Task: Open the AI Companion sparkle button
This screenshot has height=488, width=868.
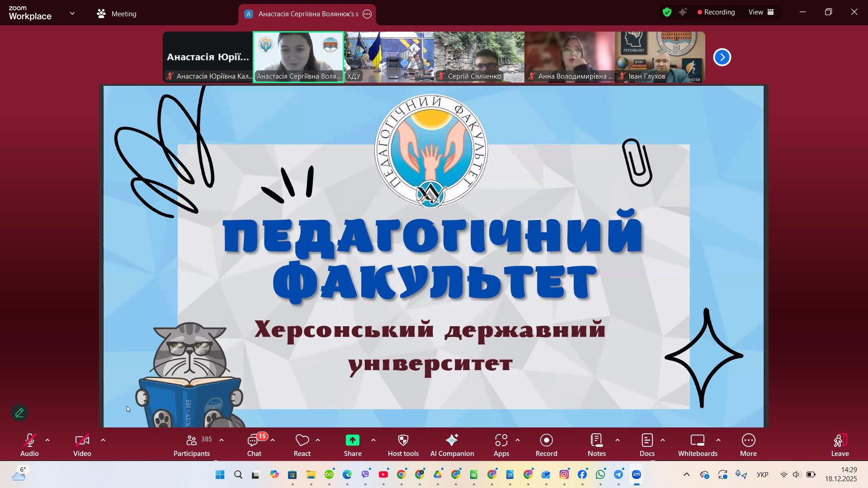Action: 452,445
